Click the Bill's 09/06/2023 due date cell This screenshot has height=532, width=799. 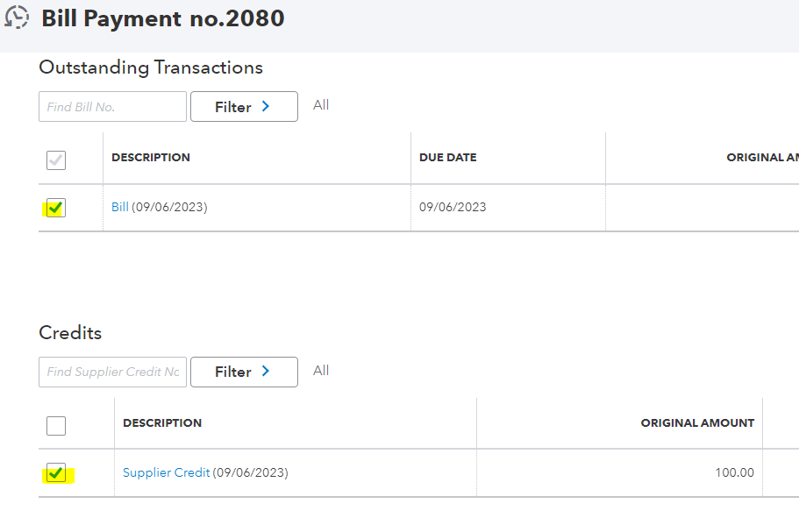tap(453, 208)
